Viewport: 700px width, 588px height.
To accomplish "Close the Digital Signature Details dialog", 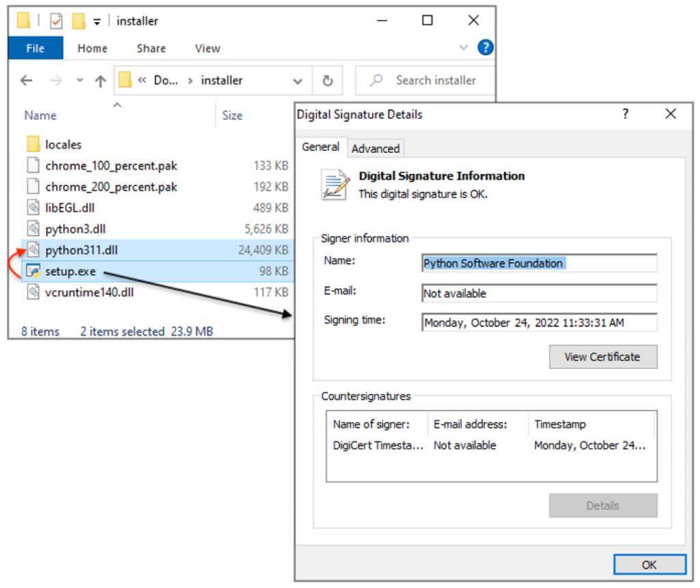I will 671,114.
